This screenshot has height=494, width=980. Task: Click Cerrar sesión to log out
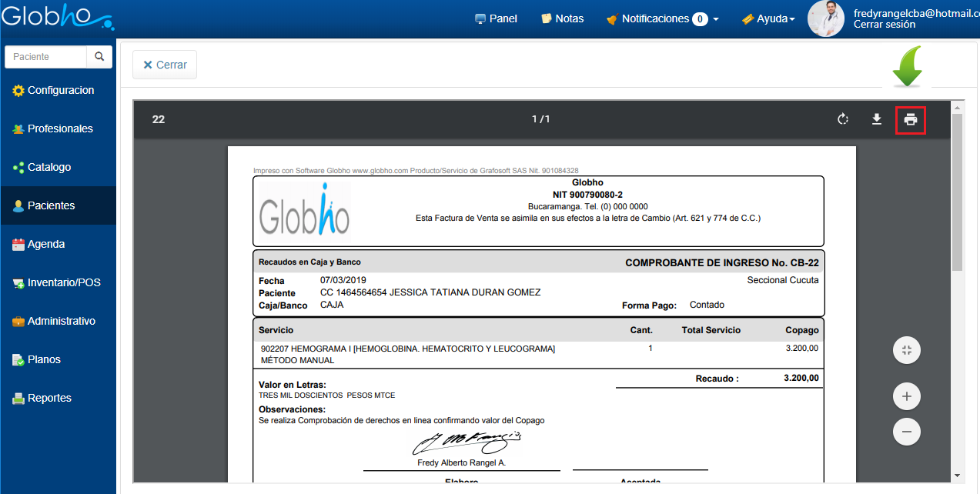tap(885, 25)
